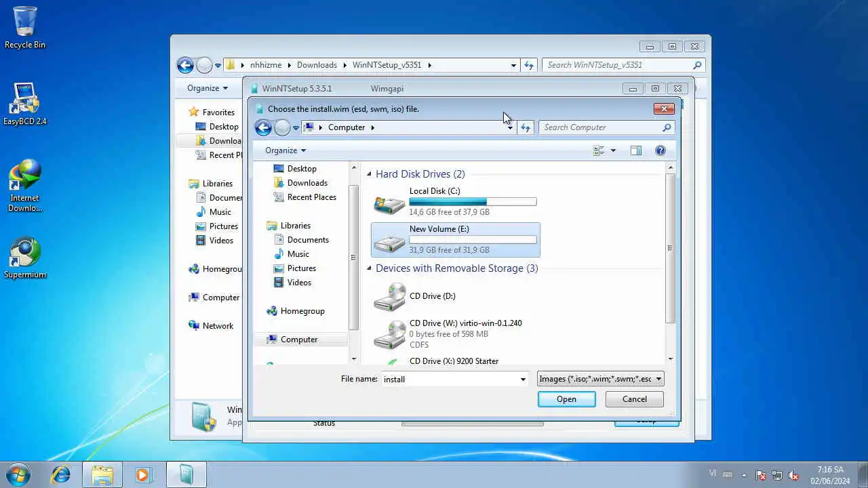Launch Supermium browser desktop shortcut

point(25,258)
